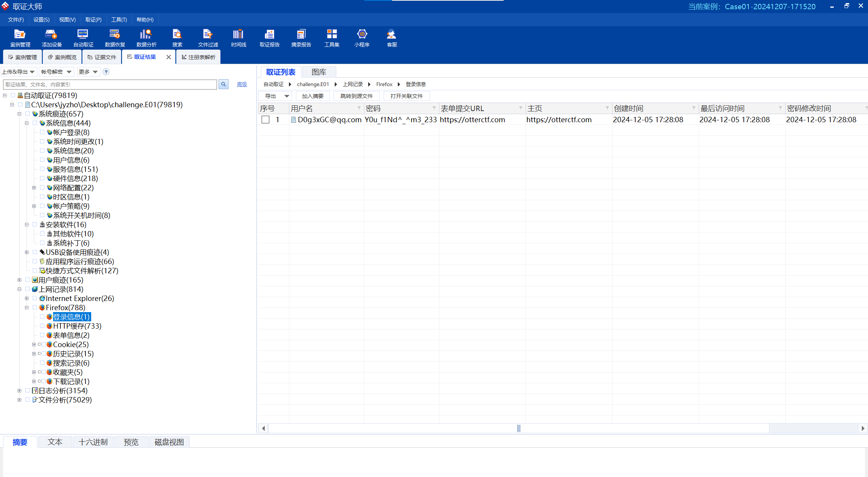Click the 跳转到源文件 button

coord(357,96)
